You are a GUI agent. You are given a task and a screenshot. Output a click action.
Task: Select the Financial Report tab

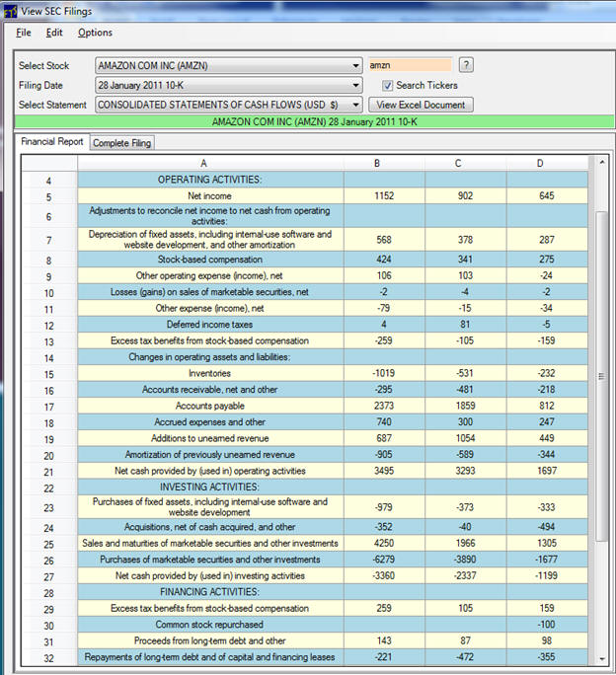coord(52,142)
